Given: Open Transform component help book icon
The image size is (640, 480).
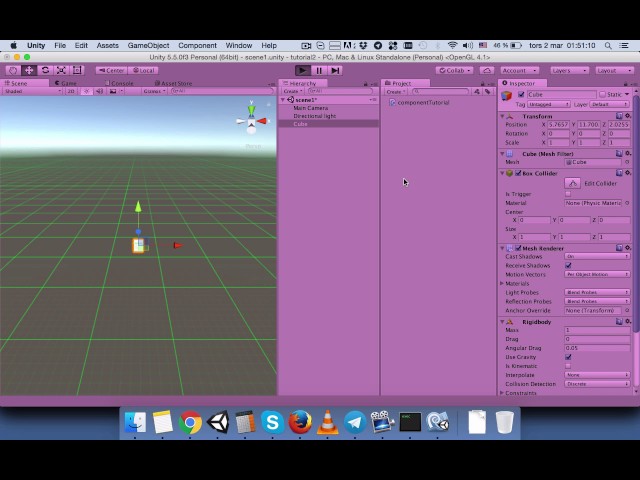Looking at the screenshot, I should pyautogui.click(x=619, y=116).
